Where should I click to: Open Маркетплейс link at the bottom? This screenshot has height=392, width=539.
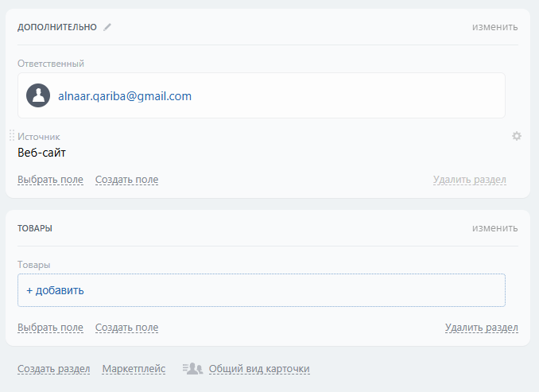pyautogui.click(x=134, y=369)
